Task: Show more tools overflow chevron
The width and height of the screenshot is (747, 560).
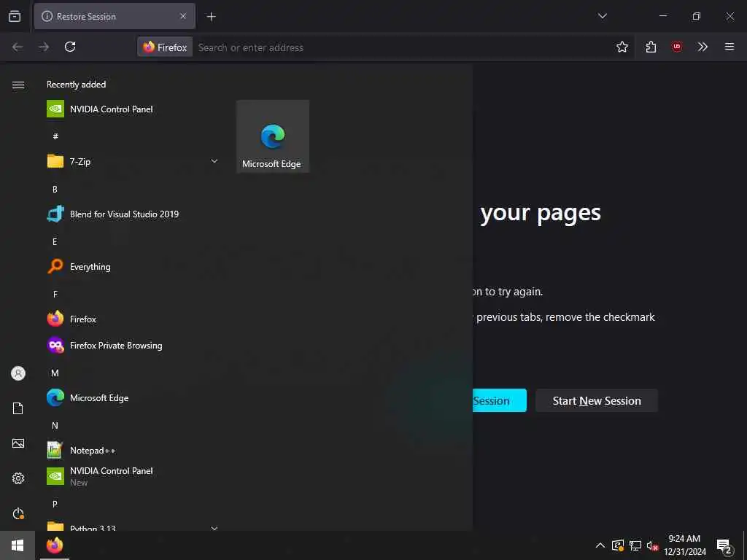Action: (x=703, y=47)
